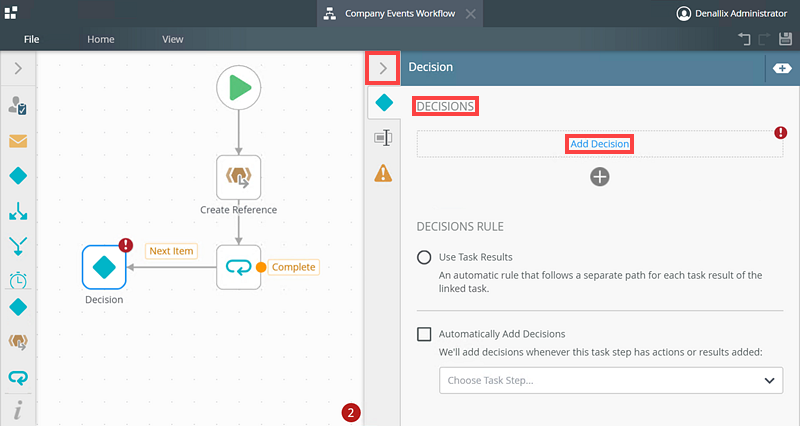
Task: Select the Loop toolbox icon
Action: 18,378
